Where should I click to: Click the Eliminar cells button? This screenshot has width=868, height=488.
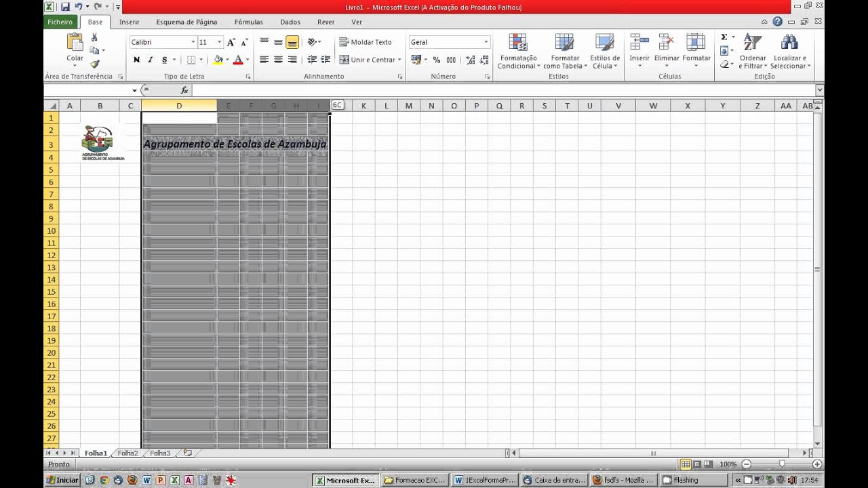coord(667,52)
